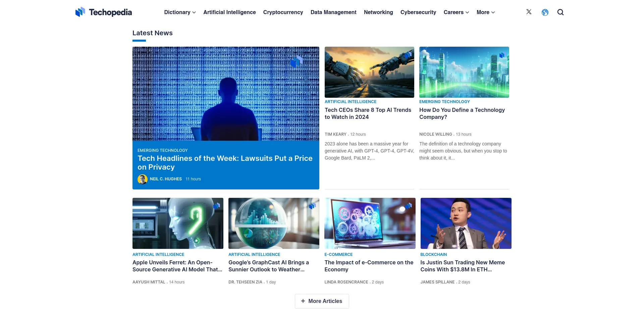Expand the Dictionary dropdown menu
The height and width of the screenshot is (309, 644).
pos(180,12)
